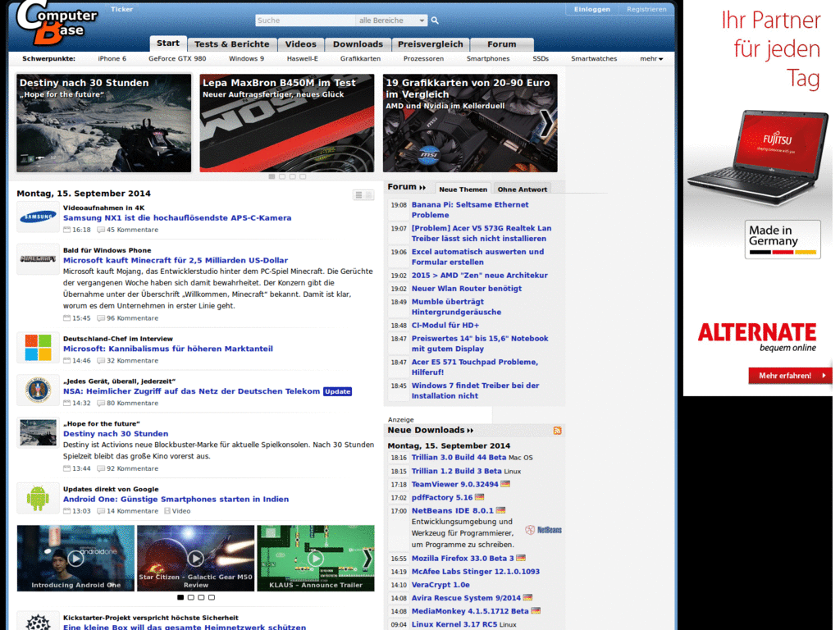Open the alle Bereiche search scope dropdown
Viewport: 840px width, 630px height.
[x=392, y=20]
